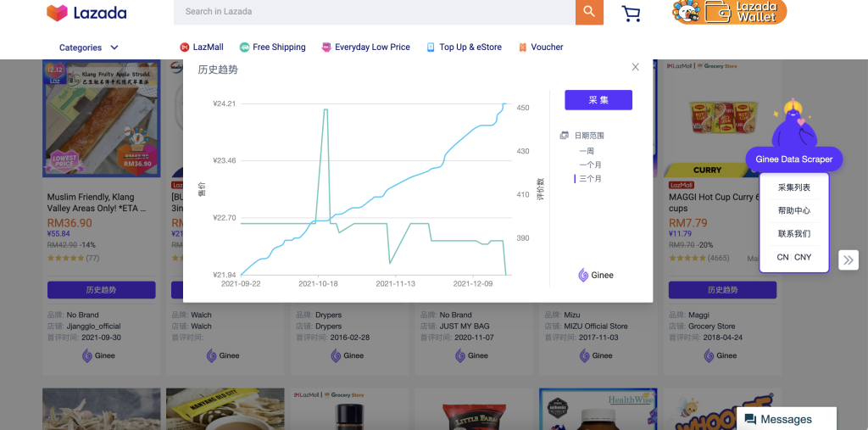Open the Everyday Low Price link

coord(373,47)
